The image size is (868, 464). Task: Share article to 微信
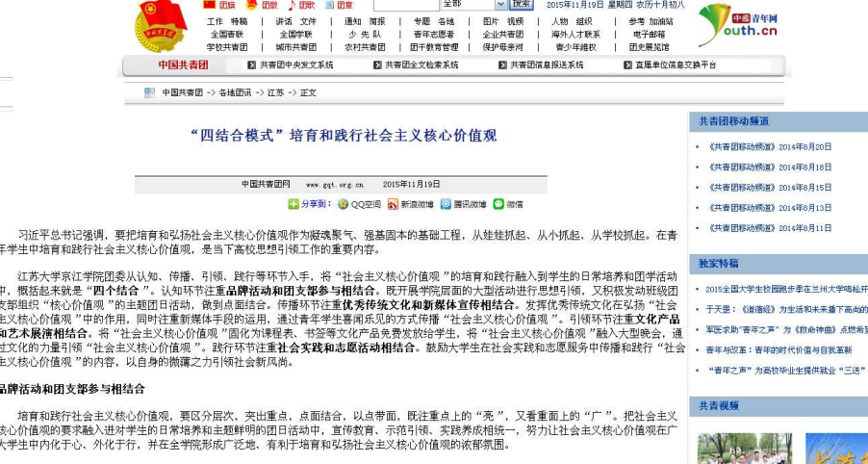point(498,204)
